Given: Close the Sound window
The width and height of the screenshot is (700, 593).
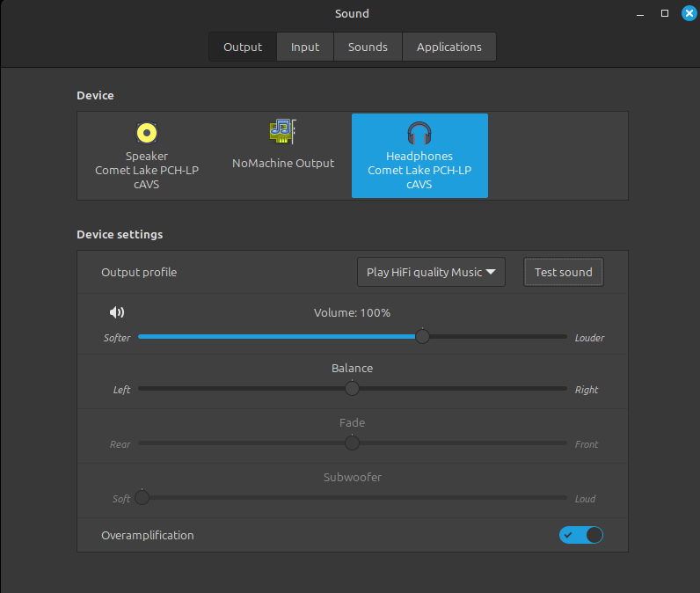Looking at the screenshot, I should 689,13.
